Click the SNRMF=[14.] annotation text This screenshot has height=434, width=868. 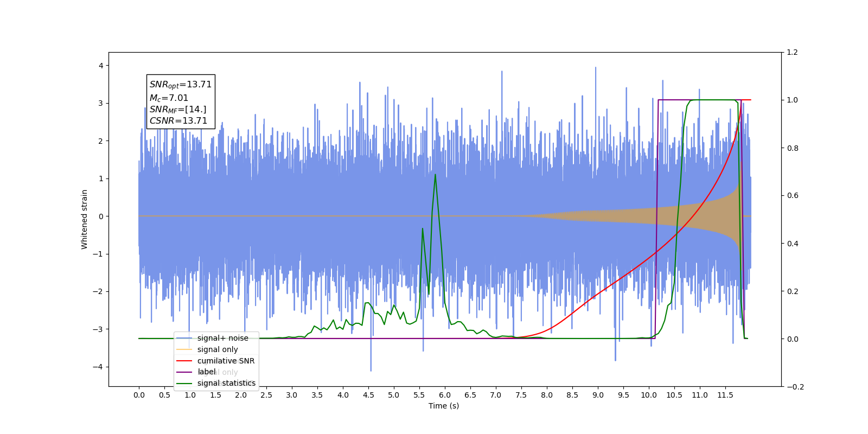coord(178,110)
